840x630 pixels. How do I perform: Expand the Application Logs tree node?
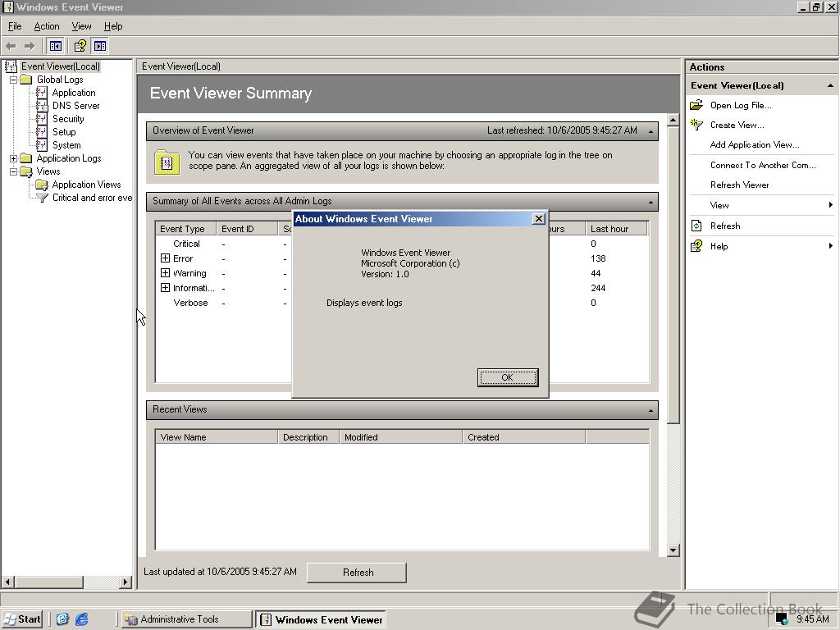coord(13,158)
